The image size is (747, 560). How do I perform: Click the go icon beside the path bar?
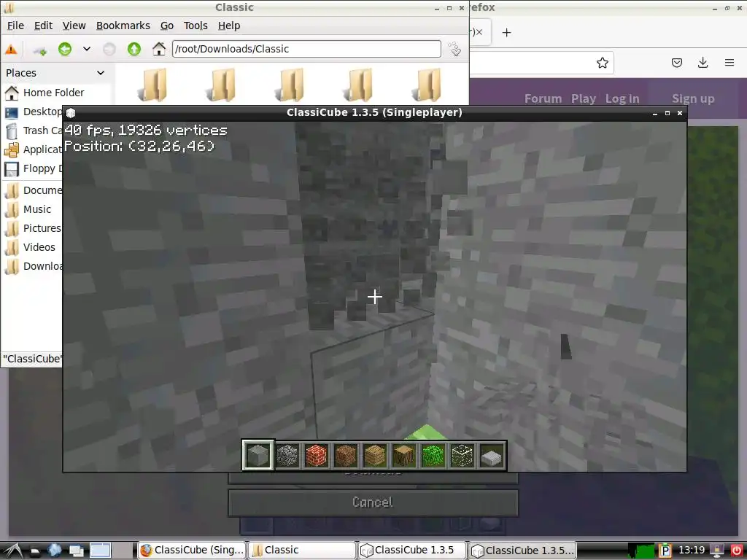click(454, 49)
